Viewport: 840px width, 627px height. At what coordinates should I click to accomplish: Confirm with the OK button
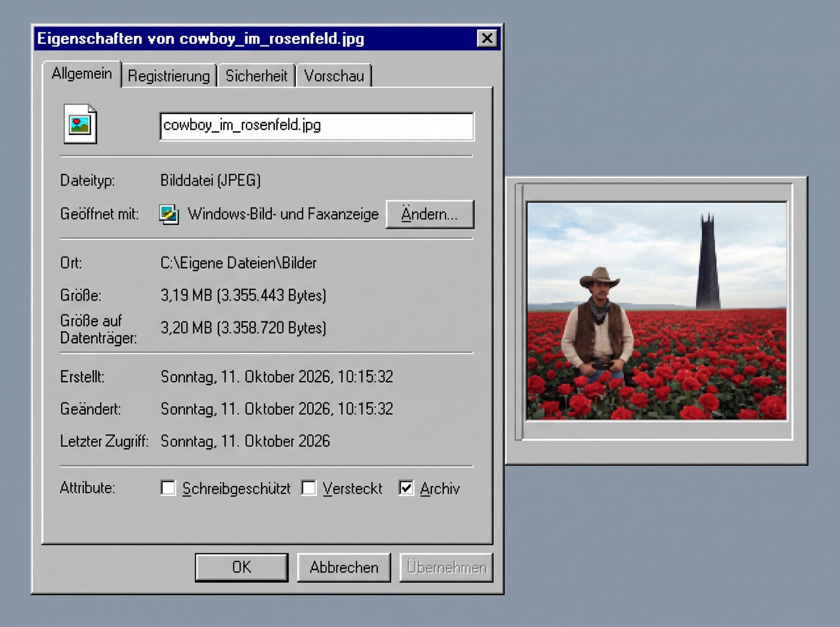point(242,567)
